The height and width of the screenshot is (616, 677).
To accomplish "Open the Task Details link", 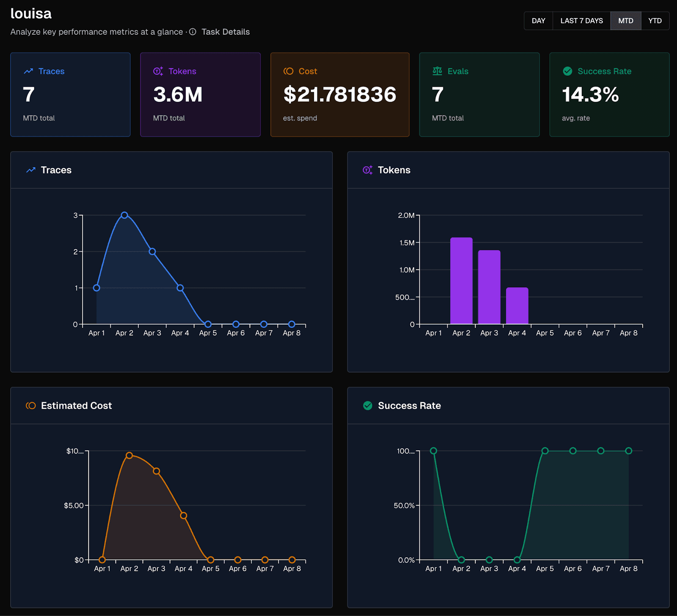I will click(x=226, y=32).
